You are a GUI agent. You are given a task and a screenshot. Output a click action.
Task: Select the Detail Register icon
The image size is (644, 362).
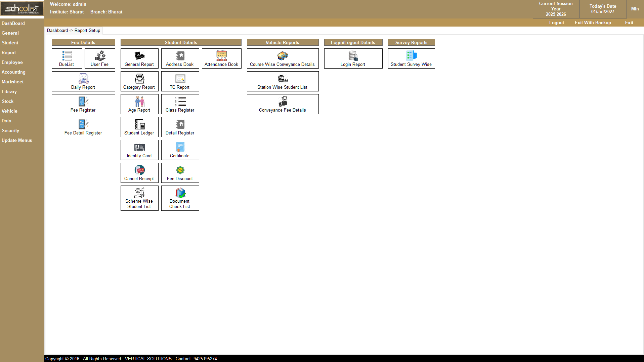[180, 124]
